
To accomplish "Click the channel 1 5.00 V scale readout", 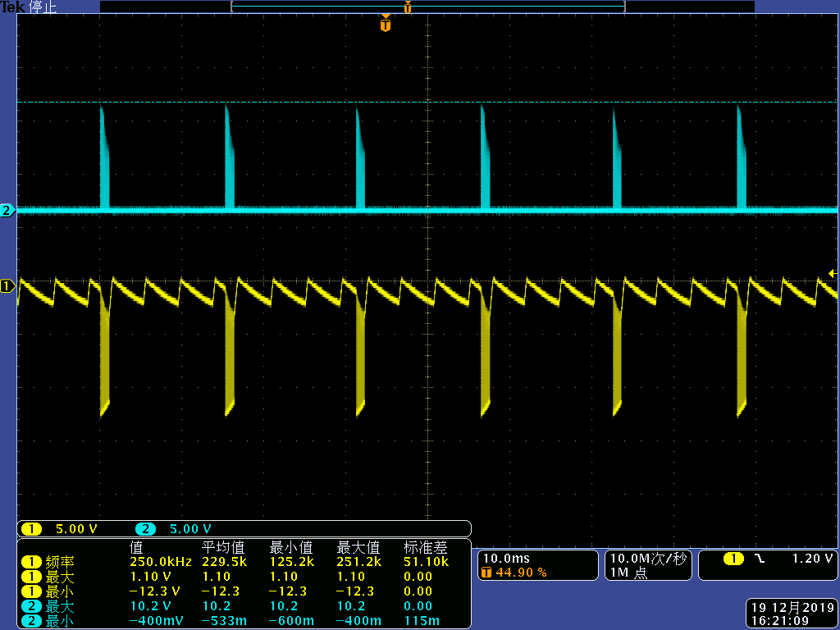I will click(x=76, y=529).
